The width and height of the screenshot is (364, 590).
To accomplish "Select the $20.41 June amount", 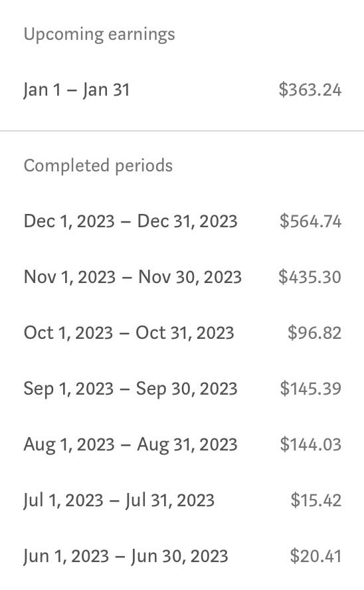I will (x=316, y=556).
